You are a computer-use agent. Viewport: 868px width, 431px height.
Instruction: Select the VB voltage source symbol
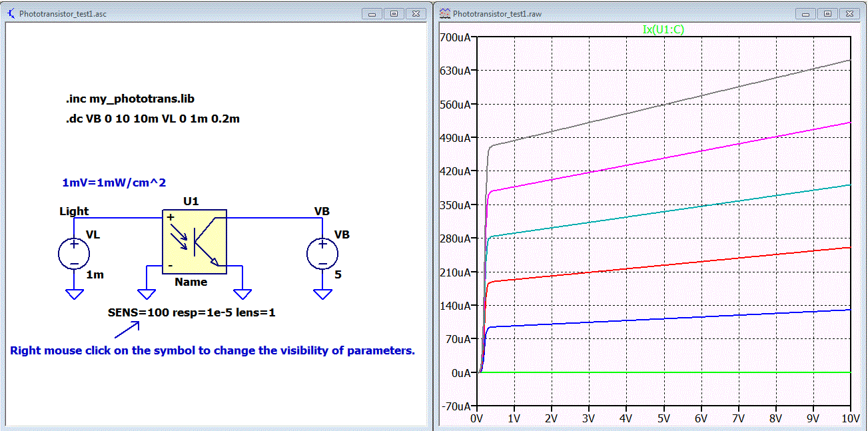322,254
